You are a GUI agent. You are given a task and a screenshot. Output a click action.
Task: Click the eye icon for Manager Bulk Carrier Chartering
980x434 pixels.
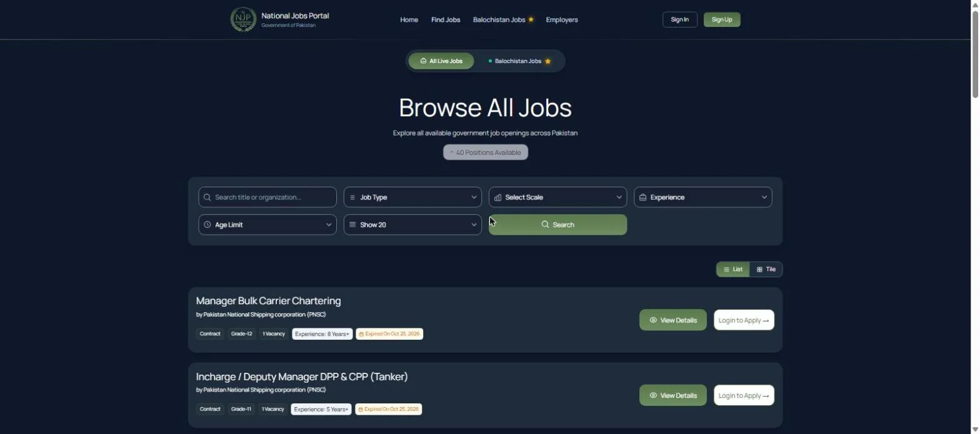[x=653, y=320]
